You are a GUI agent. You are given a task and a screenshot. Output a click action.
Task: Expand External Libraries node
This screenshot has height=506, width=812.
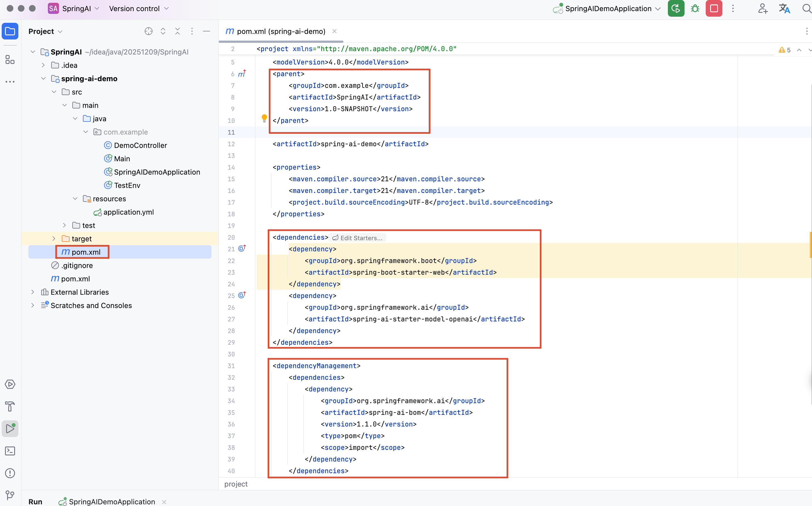pos(33,292)
